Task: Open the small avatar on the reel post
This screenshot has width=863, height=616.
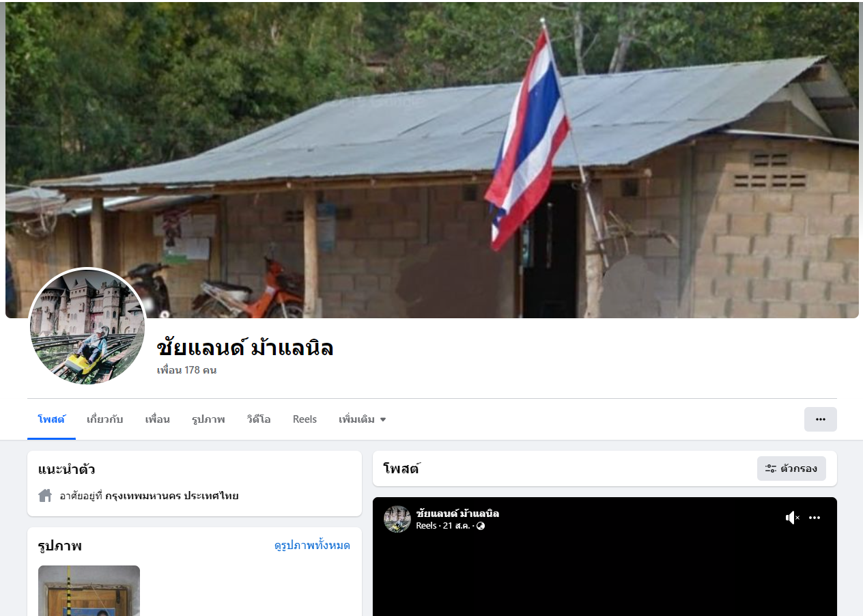Action: [397, 519]
